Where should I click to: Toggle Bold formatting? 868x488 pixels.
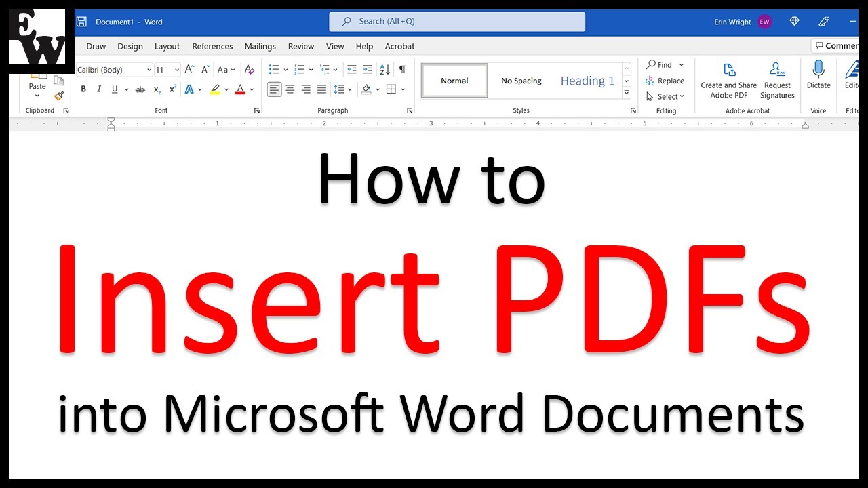83,89
